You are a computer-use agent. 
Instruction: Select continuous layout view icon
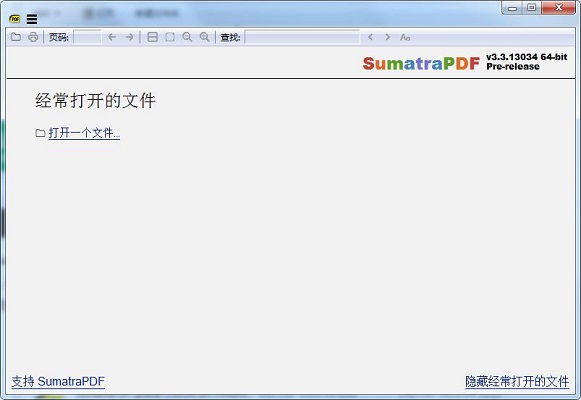pyautogui.click(x=153, y=37)
